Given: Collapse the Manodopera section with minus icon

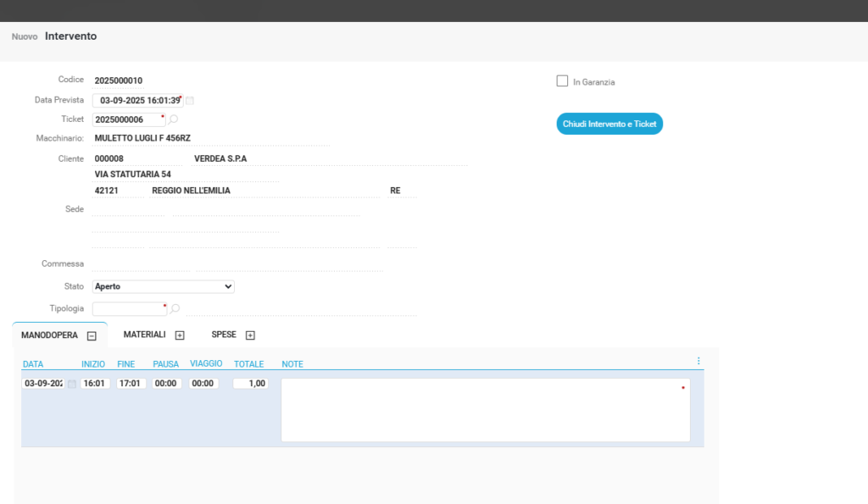Looking at the screenshot, I should point(92,336).
